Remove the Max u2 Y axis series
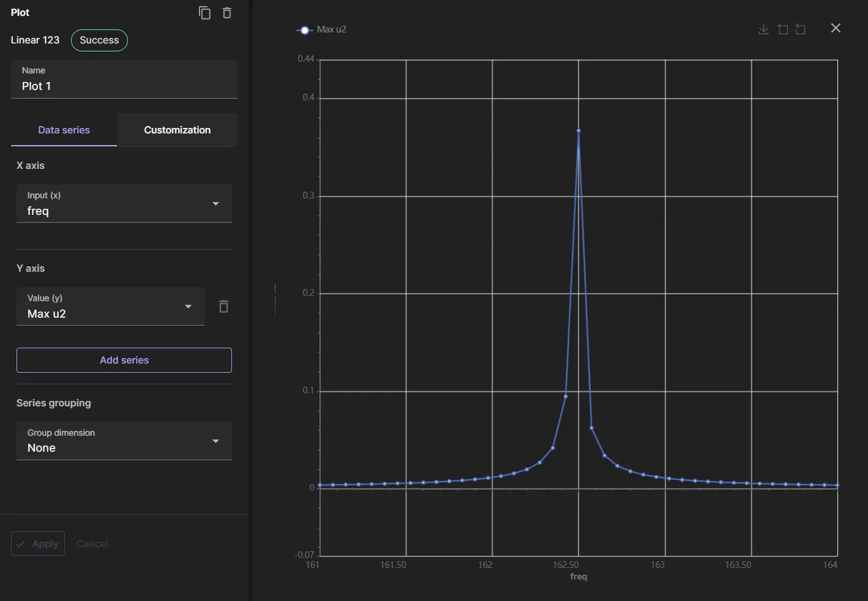The width and height of the screenshot is (868, 601). click(223, 307)
